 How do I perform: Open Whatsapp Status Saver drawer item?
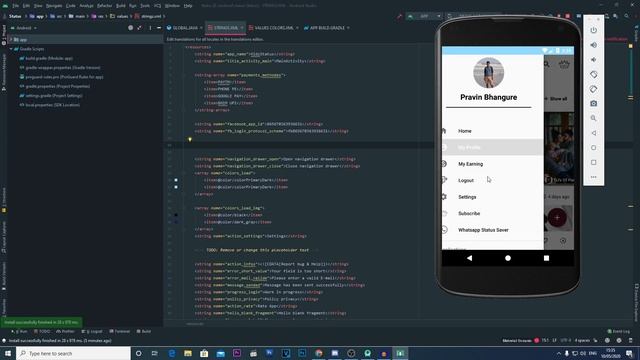coord(492,230)
